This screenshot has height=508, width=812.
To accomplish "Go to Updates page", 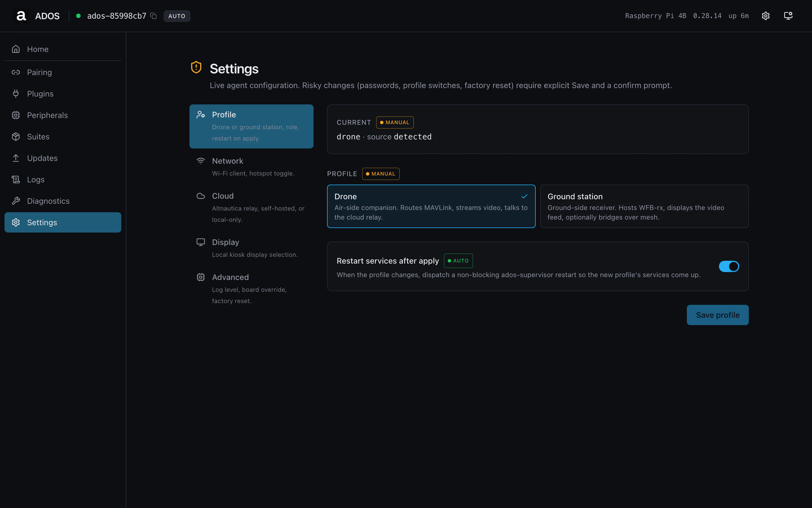I will pyautogui.click(x=63, y=158).
